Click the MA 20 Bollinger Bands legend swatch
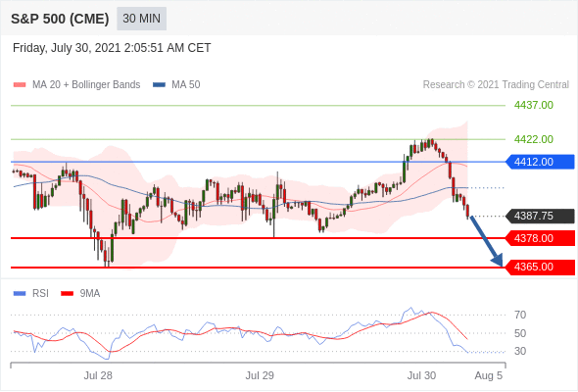578x392 pixels. [x=20, y=85]
